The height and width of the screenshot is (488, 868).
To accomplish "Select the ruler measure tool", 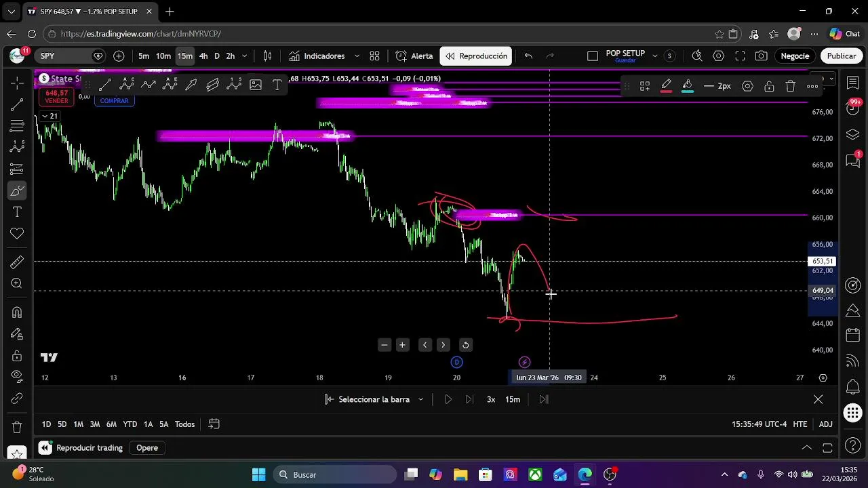I will [17, 262].
